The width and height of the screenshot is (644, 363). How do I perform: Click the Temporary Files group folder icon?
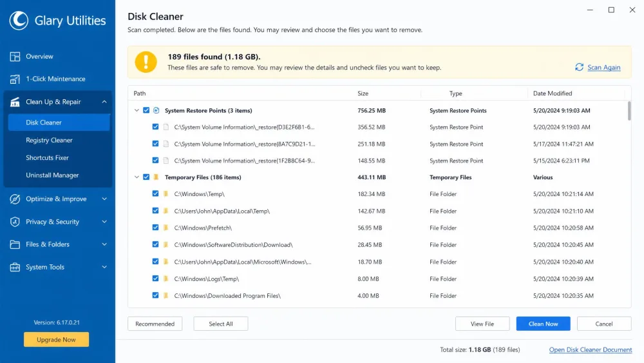[156, 177]
